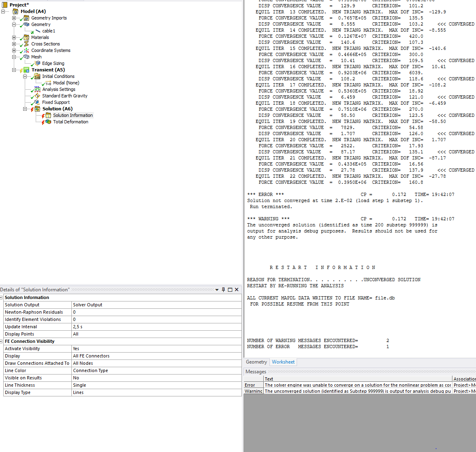Select the Error message row
The image size is (476, 452).
click(x=360, y=385)
